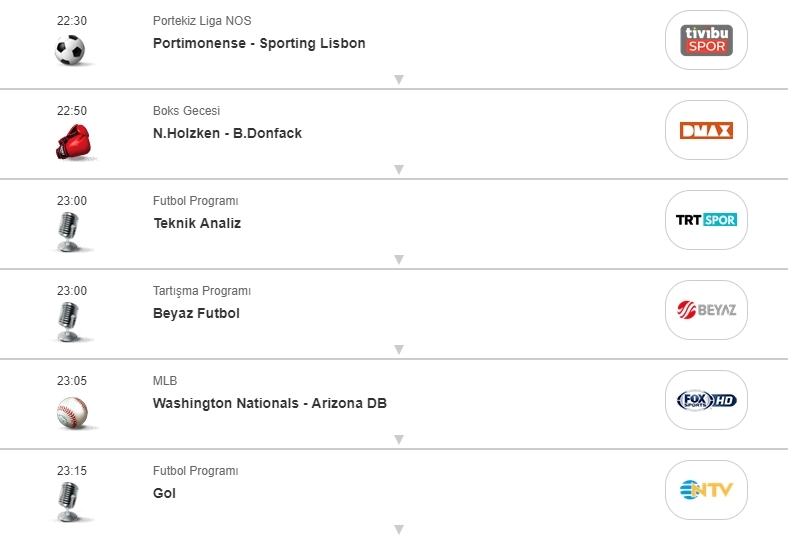Image resolution: width=788 pixels, height=537 pixels.
Task: Expand the N.Holzken - B.Donfack row arrow
Action: (398, 169)
